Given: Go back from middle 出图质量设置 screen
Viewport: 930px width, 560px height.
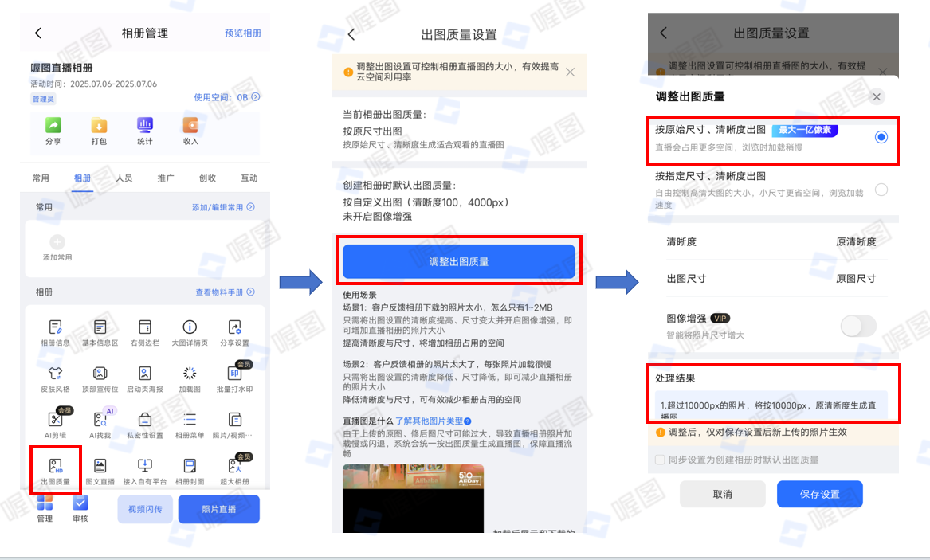Looking at the screenshot, I should point(351,34).
